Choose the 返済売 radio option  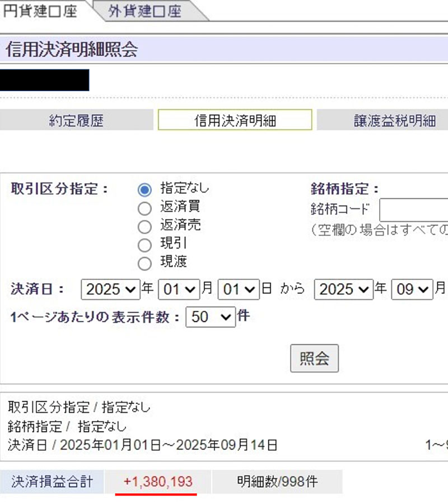(144, 227)
